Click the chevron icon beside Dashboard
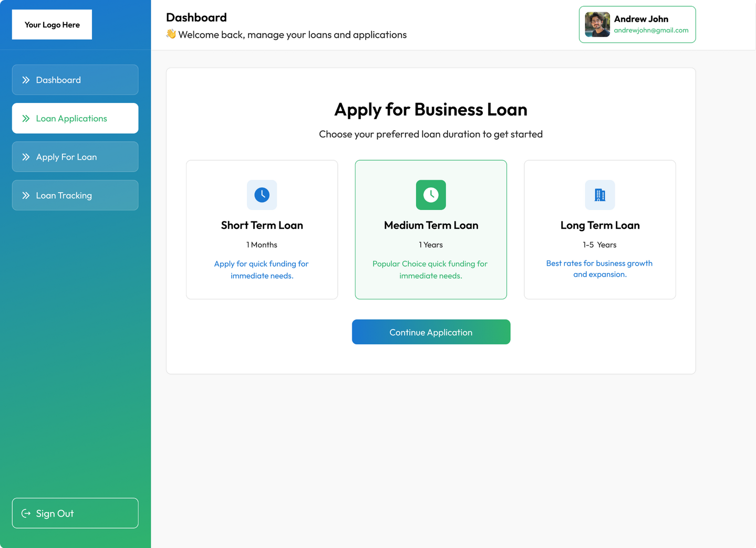756x548 pixels. 26,80
